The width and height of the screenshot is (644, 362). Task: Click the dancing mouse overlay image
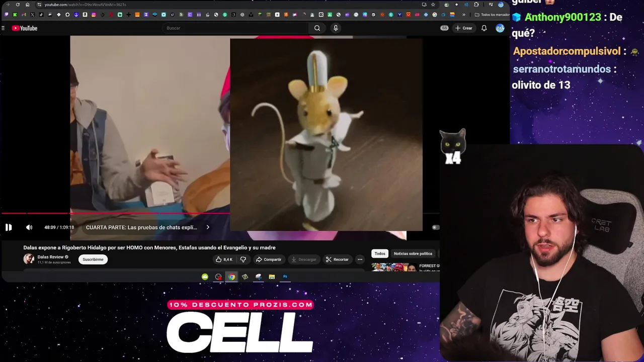[326, 135]
